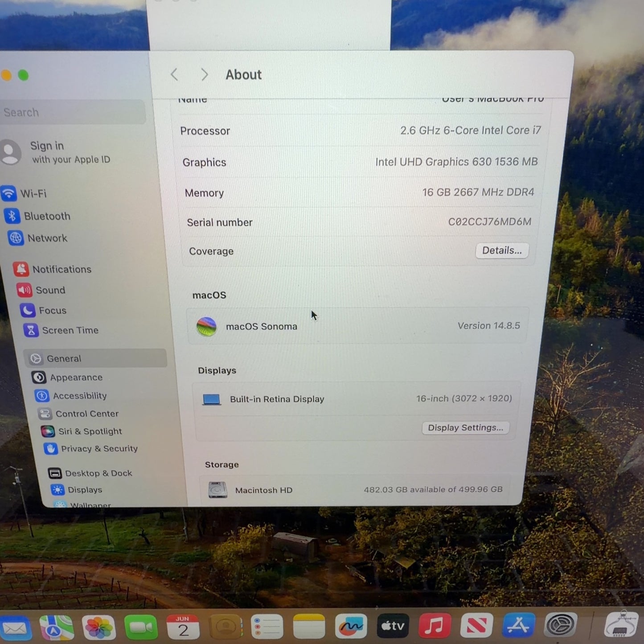Click the Display Settings button

pos(465,428)
